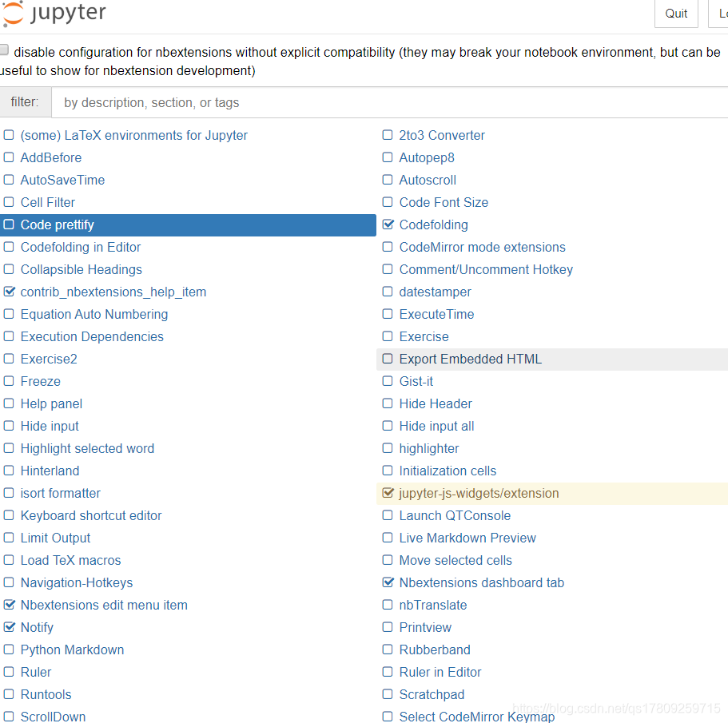Select the Select CodeMirror Keymap extension
728x723 pixels.
477,717
